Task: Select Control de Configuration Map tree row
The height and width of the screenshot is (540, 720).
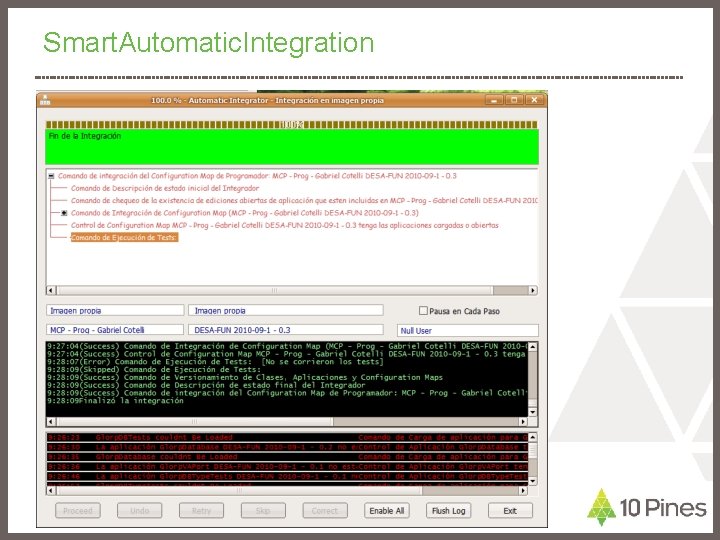Action: (x=284, y=225)
